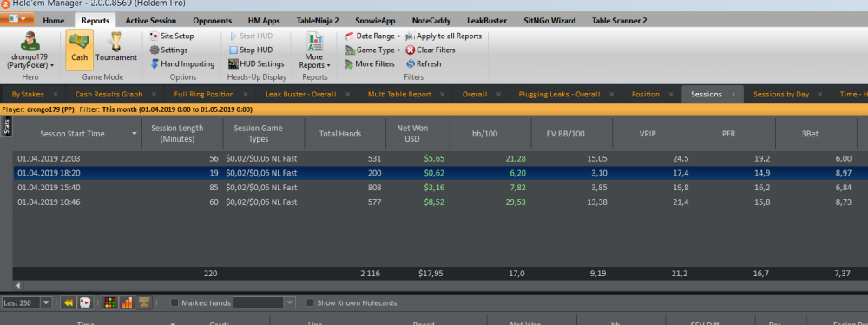This screenshot has width=868, height=325.
Task: Open the Home ribbon tab
Action: (54, 21)
